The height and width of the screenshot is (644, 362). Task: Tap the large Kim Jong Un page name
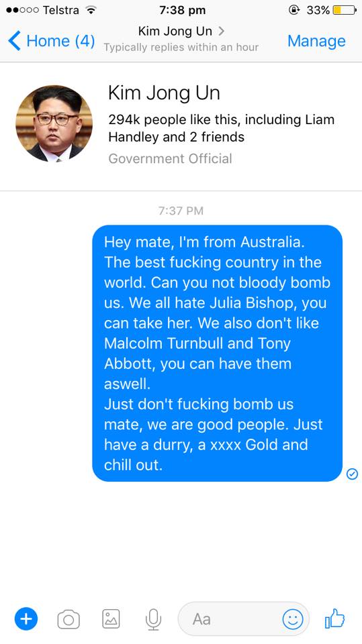(x=164, y=93)
